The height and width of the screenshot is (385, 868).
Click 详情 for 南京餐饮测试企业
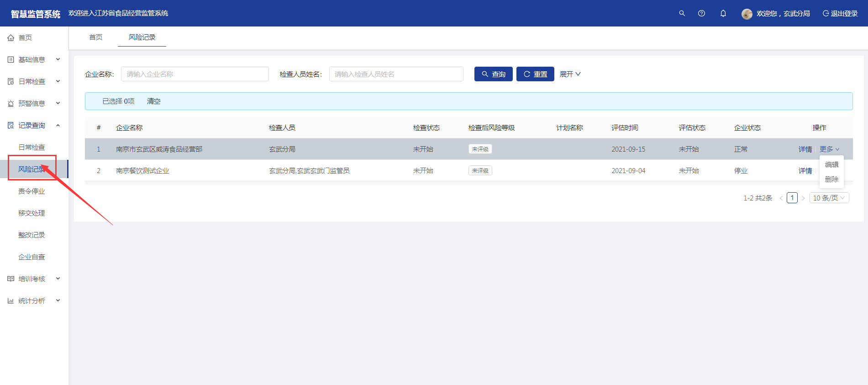click(805, 171)
